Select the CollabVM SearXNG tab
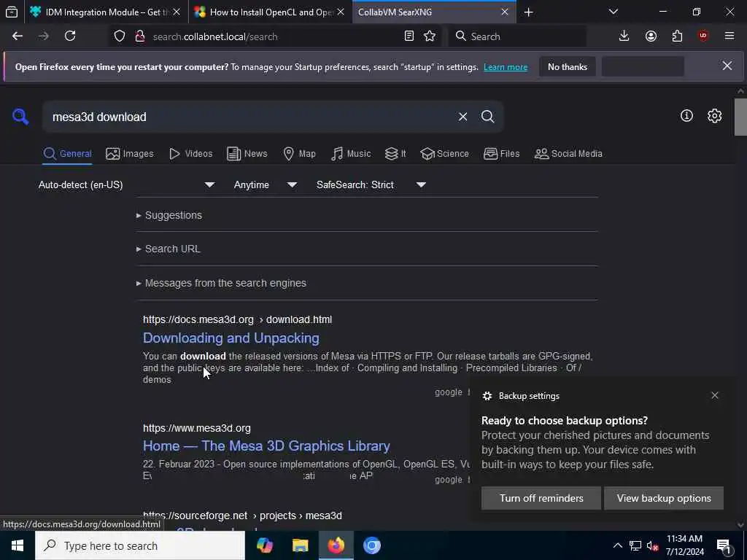 tap(434, 12)
